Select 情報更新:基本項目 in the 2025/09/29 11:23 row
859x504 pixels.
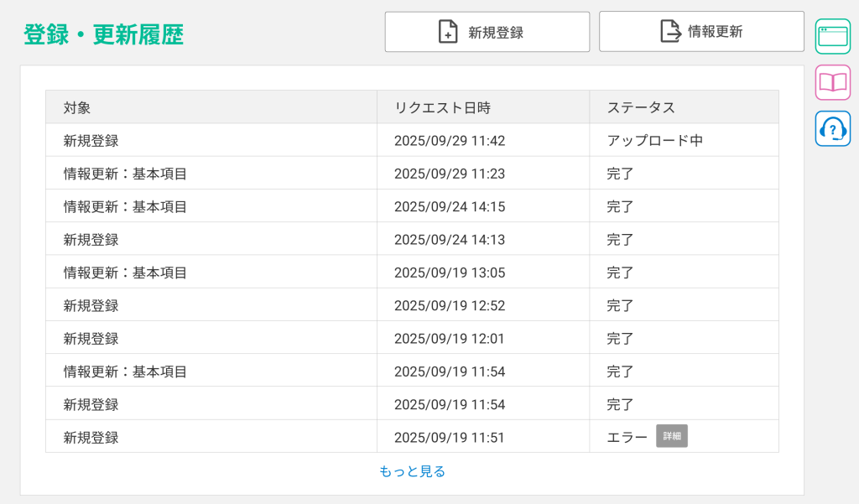(125, 174)
